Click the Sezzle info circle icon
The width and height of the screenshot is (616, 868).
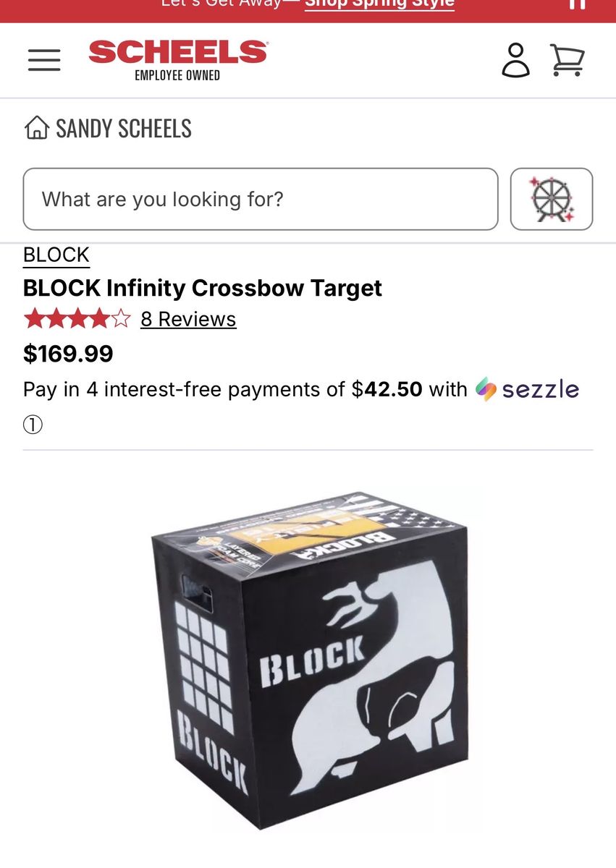pyautogui.click(x=33, y=424)
